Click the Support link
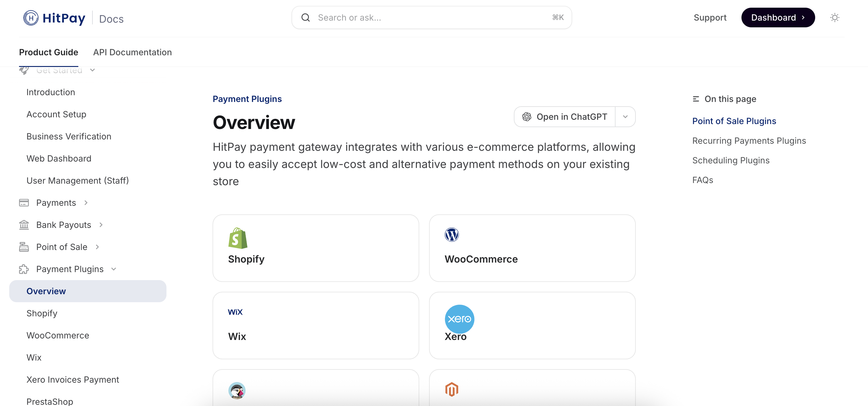This screenshot has width=868, height=406. pos(710,18)
